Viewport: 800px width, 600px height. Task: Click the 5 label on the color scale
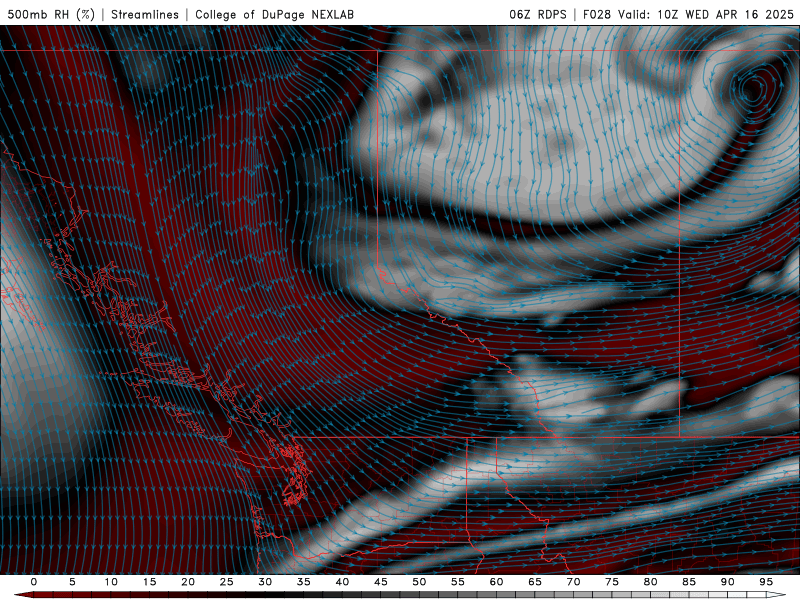[x=72, y=582]
